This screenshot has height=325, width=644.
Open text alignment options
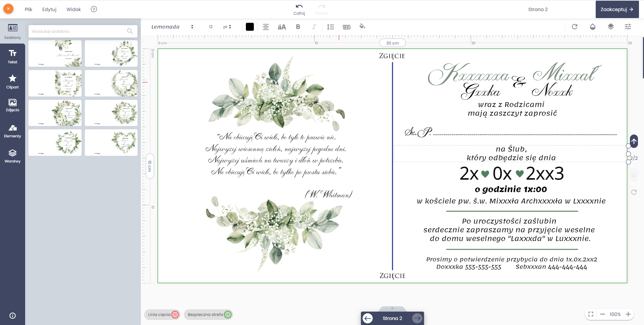pos(266,27)
